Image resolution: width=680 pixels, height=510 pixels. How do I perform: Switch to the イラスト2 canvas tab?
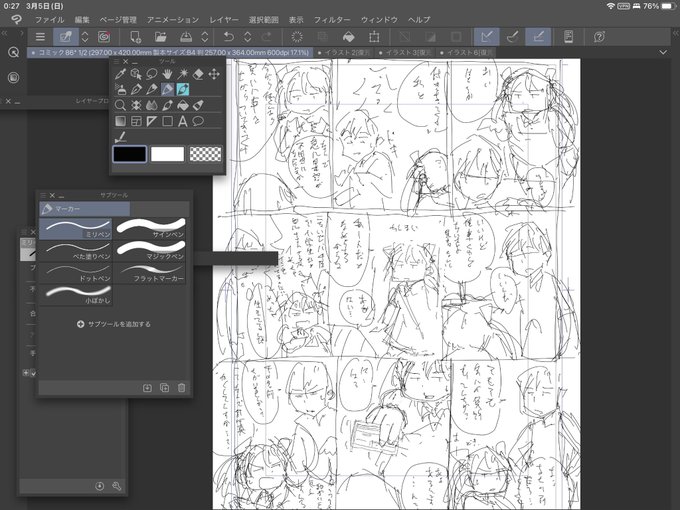pyautogui.click(x=344, y=52)
